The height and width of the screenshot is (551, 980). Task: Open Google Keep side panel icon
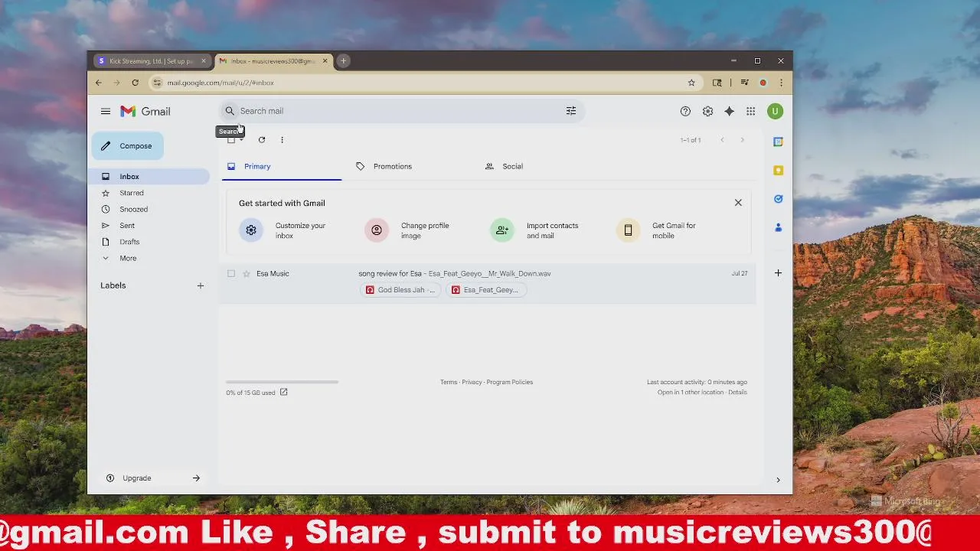(x=778, y=171)
